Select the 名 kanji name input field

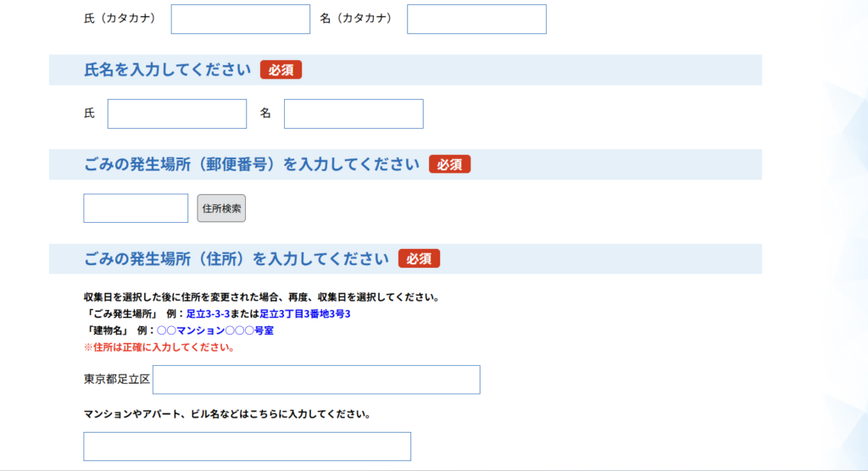[x=353, y=114]
